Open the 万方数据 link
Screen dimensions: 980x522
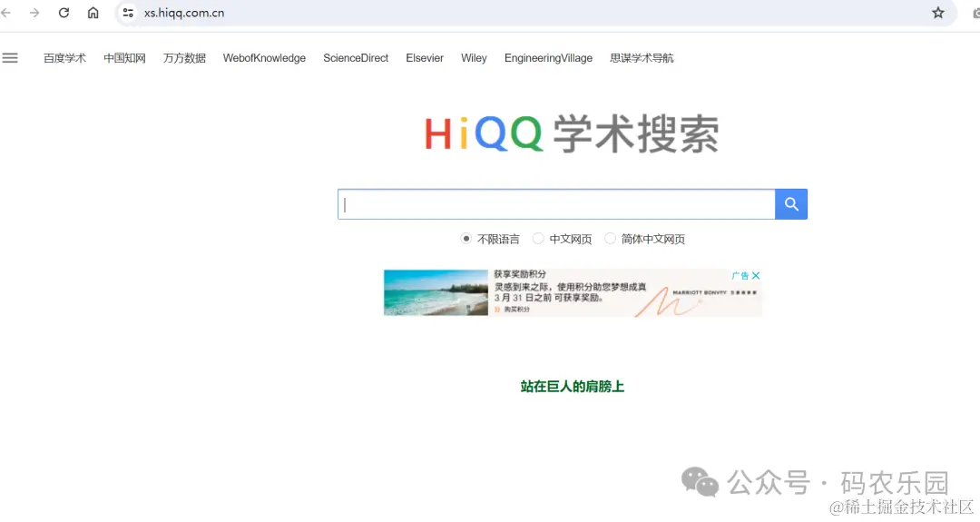(184, 58)
